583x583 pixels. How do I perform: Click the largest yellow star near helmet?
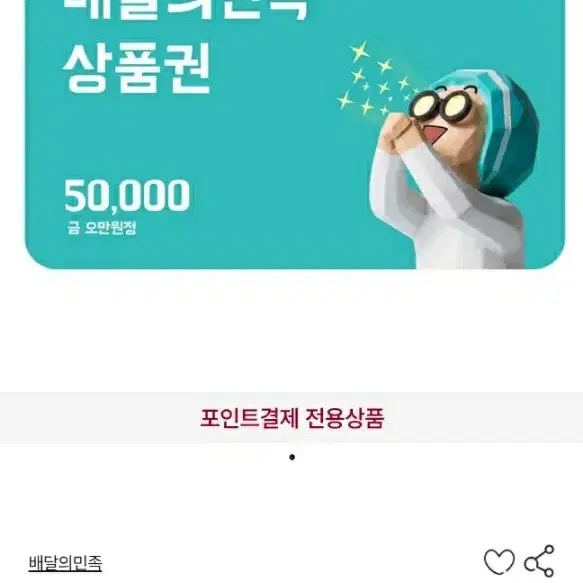point(360,51)
